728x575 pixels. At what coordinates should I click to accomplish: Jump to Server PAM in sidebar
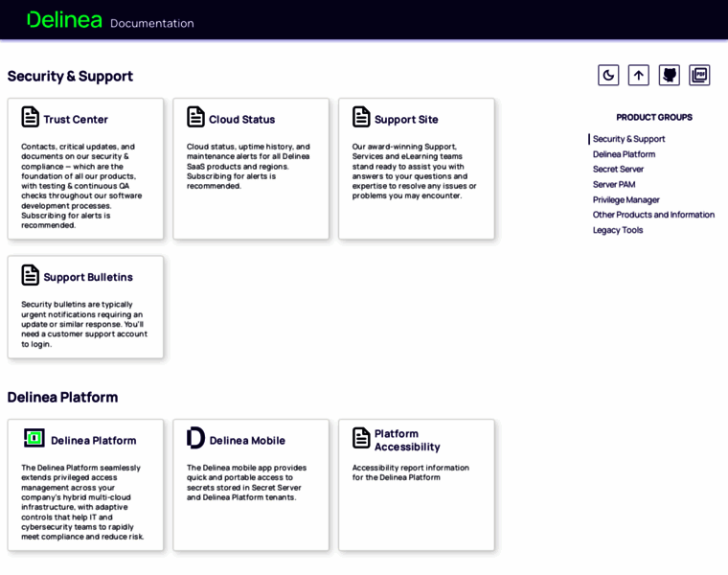pyautogui.click(x=614, y=184)
